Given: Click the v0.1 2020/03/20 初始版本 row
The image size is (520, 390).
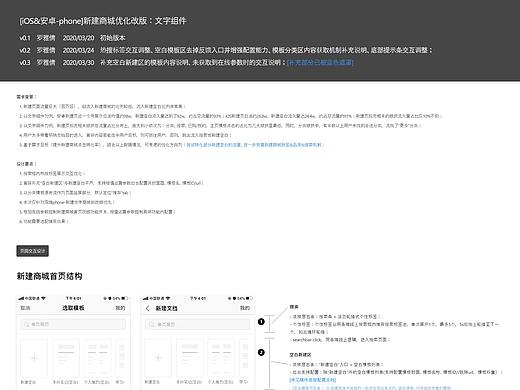Looking at the screenshot, I should pyautogui.click(x=72, y=38).
